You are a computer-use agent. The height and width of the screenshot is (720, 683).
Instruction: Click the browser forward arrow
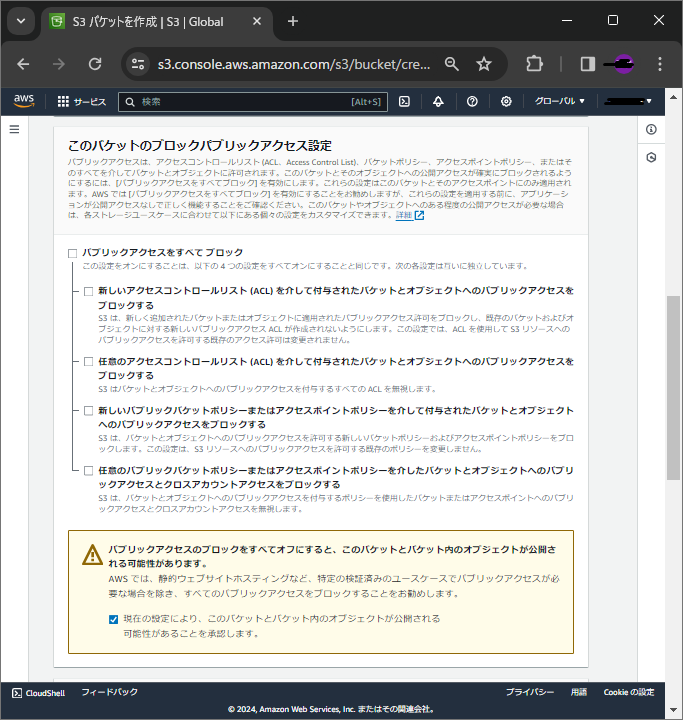click(x=59, y=64)
